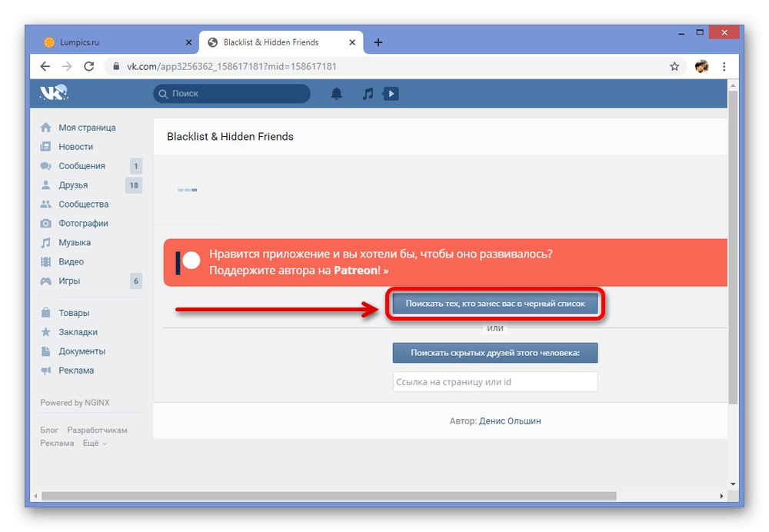
Task: Open notifications bell icon
Action: (x=337, y=94)
